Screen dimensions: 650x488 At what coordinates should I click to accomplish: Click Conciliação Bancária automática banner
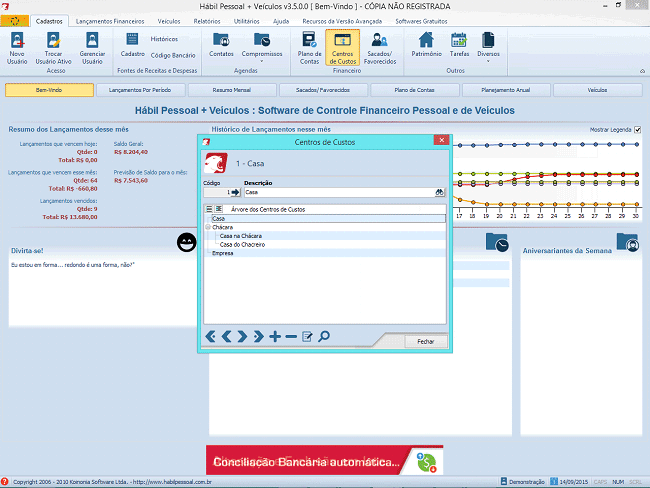[324, 460]
